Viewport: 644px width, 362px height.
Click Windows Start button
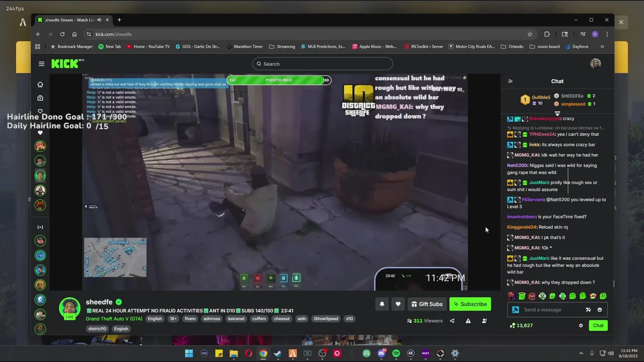point(189,353)
